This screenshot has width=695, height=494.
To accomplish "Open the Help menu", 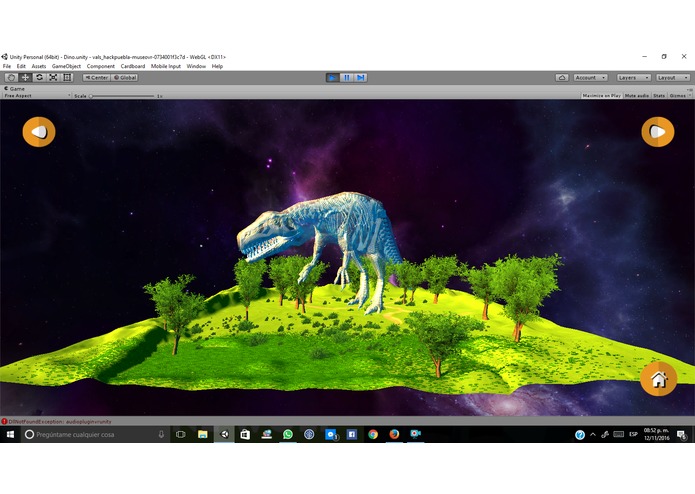I will (217, 66).
